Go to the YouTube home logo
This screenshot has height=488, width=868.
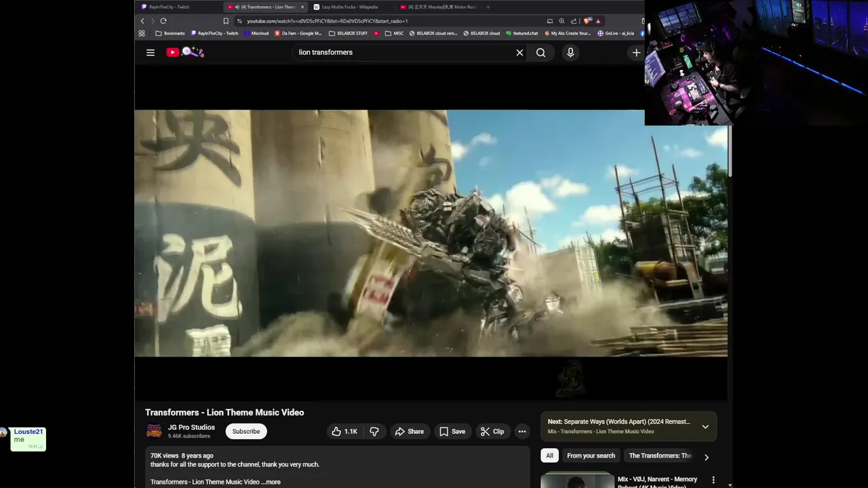point(184,52)
